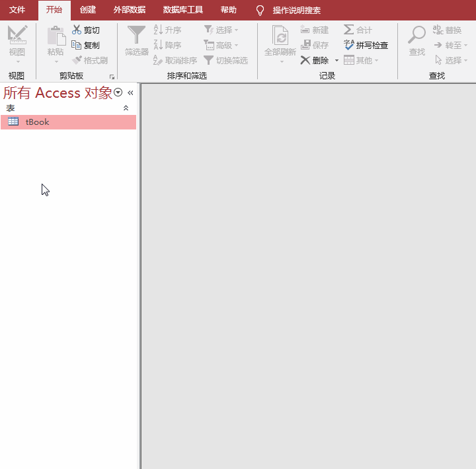Open the 删除 dropdown arrow
Screen dimensions: 476x469
click(337, 60)
